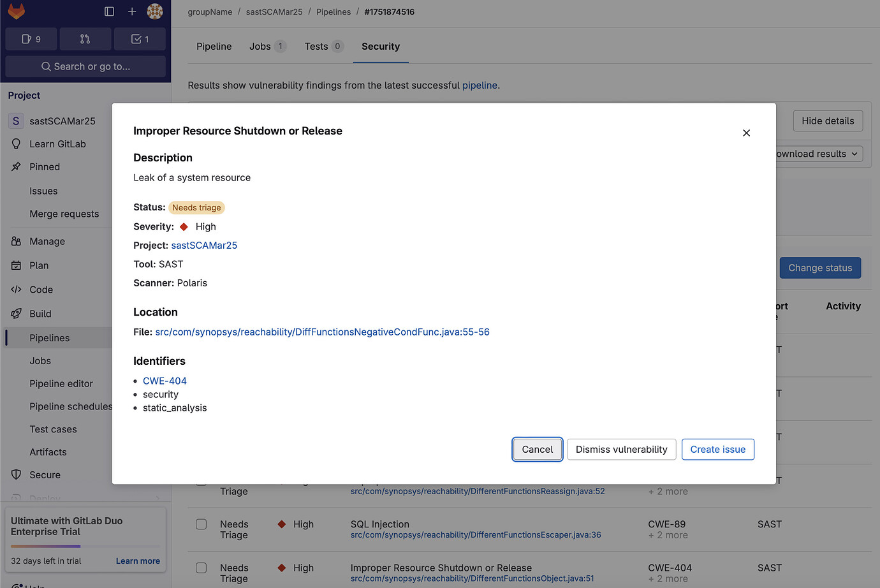This screenshot has height=588, width=880.
Task: Click the Create issue button
Action: pos(718,450)
